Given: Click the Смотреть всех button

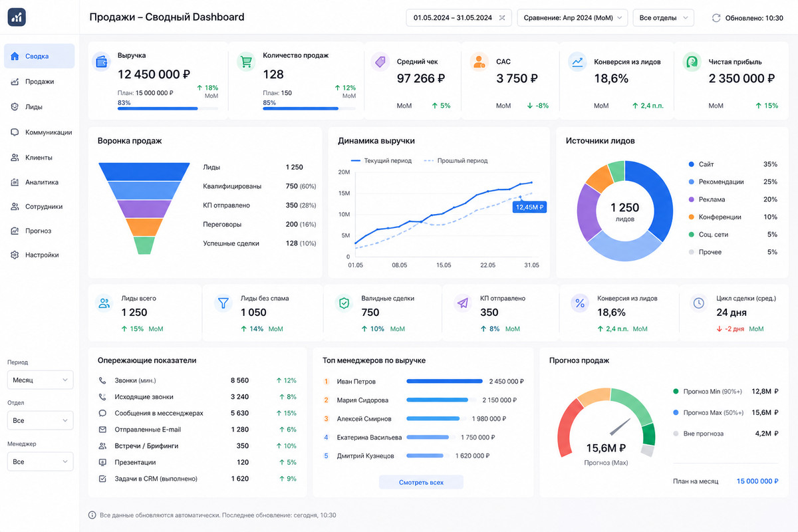Looking at the screenshot, I should [421, 482].
